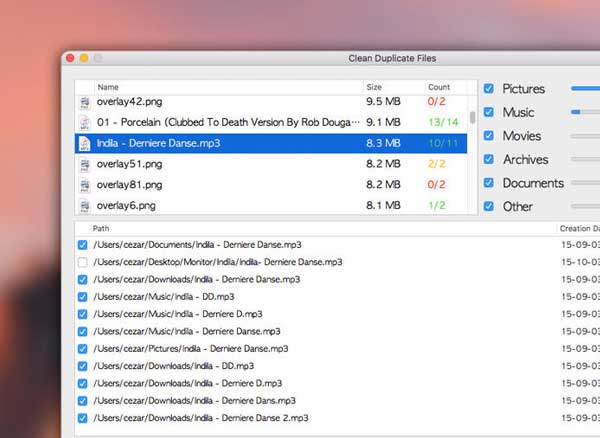Click the overlay81.png file icon
The width and height of the screenshot is (600, 438).
(84, 185)
